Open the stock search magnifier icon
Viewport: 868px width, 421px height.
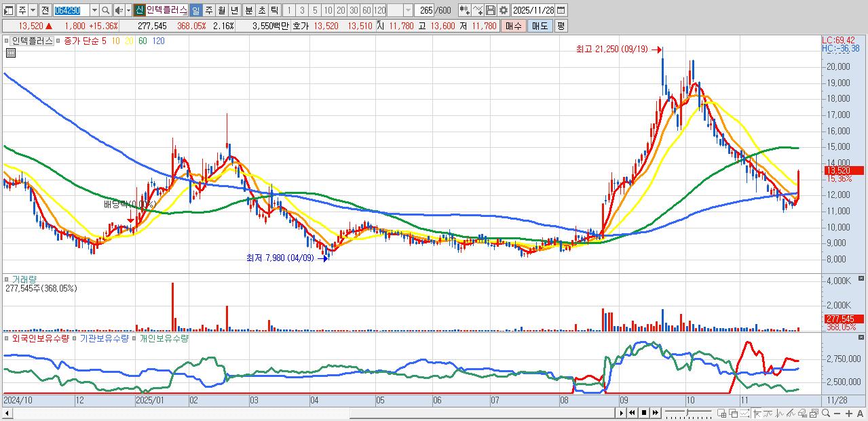(106, 10)
